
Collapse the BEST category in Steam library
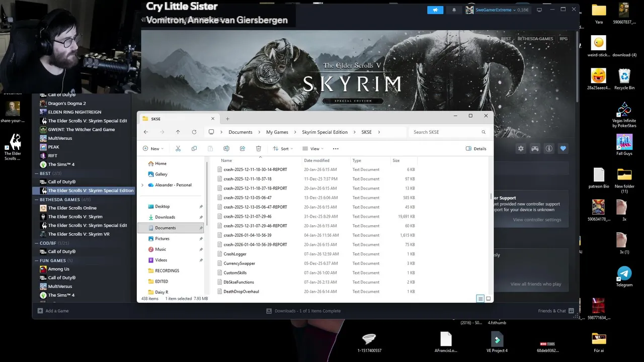(37, 173)
